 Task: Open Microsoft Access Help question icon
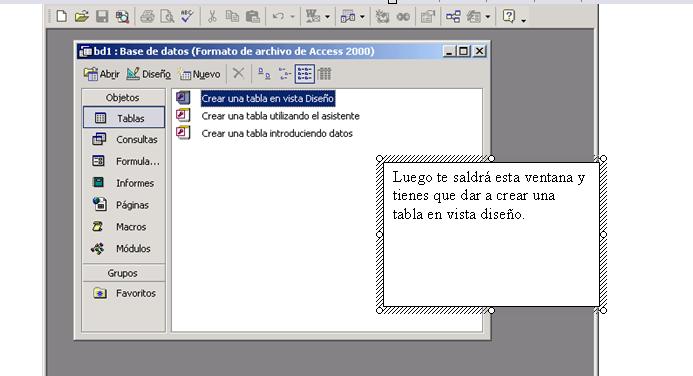(509, 16)
